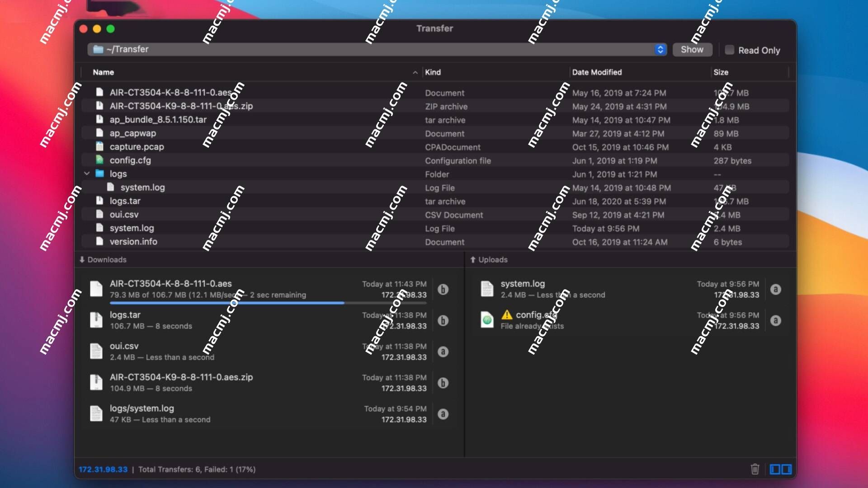Select the ap_capwap file name
This screenshot has height=488, width=868.
click(x=132, y=133)
